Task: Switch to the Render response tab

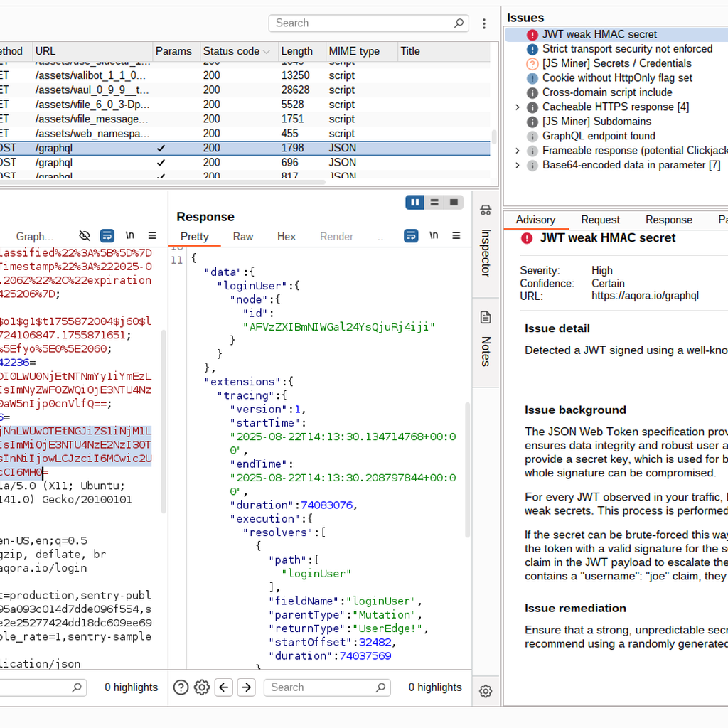Action: click(x=336, y=237)
